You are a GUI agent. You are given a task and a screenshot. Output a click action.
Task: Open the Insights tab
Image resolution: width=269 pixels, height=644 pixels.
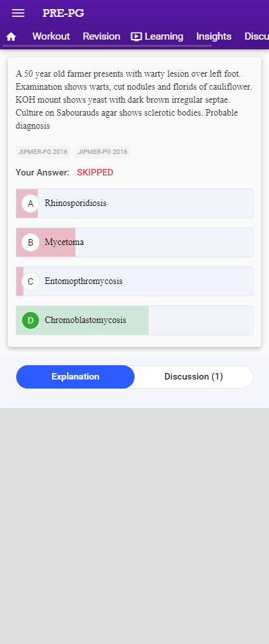click(214, 36)
